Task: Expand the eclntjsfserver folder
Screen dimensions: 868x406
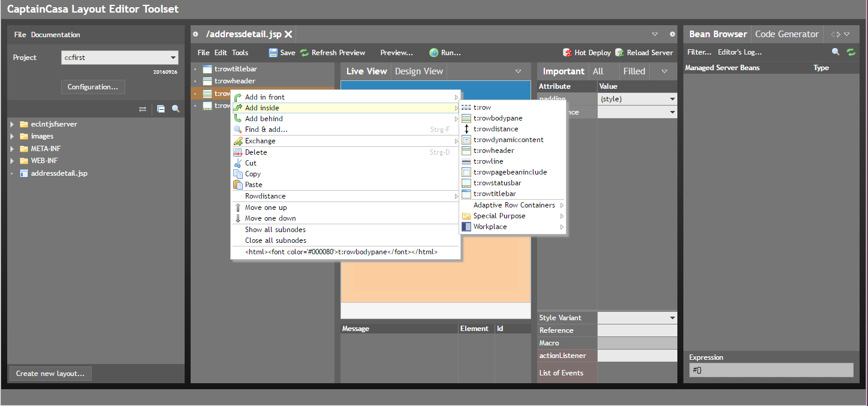Action: point(13,124)
